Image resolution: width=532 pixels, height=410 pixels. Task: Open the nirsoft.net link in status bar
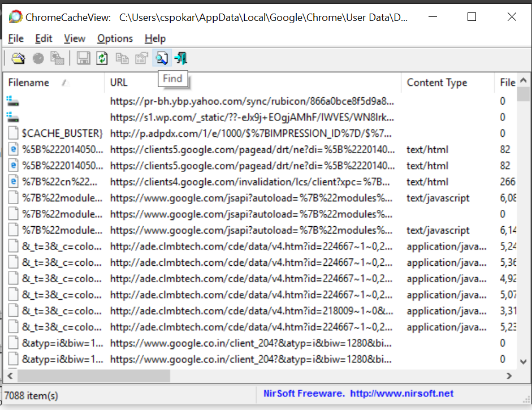tap(402, 394)
